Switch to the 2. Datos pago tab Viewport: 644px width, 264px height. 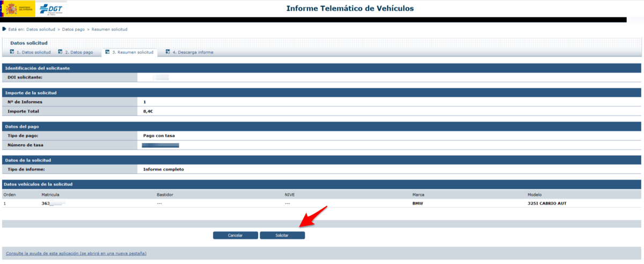coord(79,52)
